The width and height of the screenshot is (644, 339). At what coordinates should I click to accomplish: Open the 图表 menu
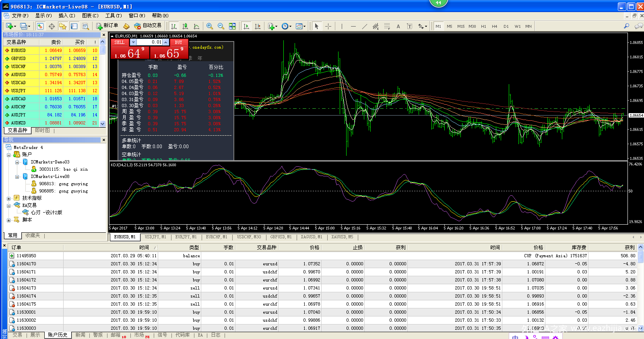[x=90, y=16]
